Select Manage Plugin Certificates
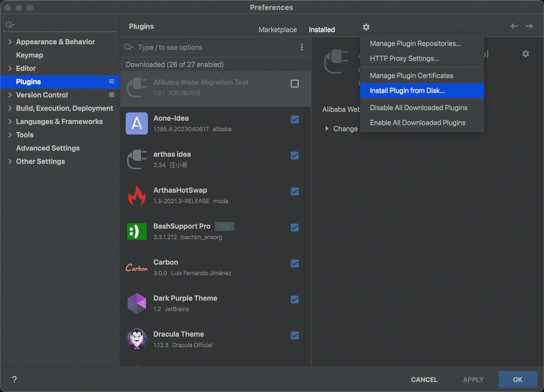Viewport: 544px width, 392px height. [422, 76]
